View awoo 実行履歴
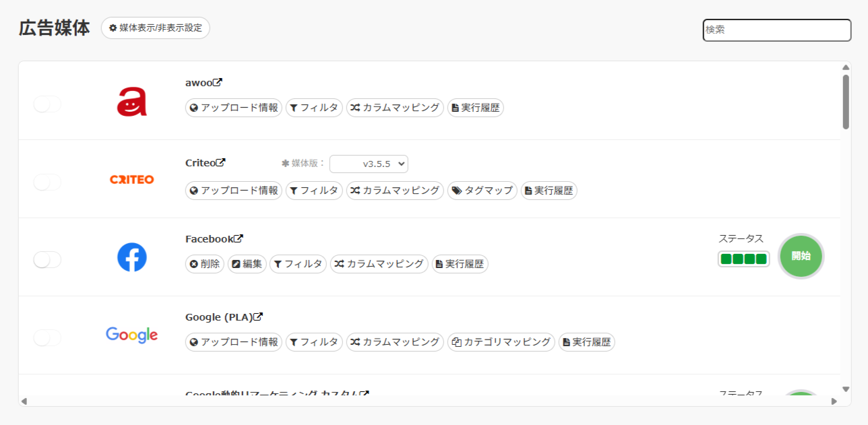This screenshot has width=868, height=425. (x=476, y=108)
